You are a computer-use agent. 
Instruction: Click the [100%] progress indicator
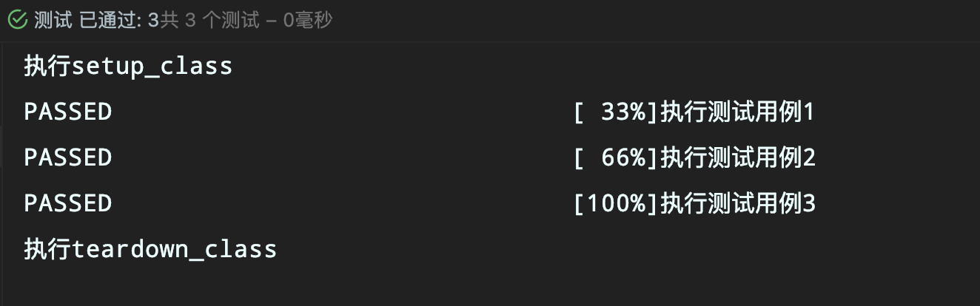(x=616, y=204)
